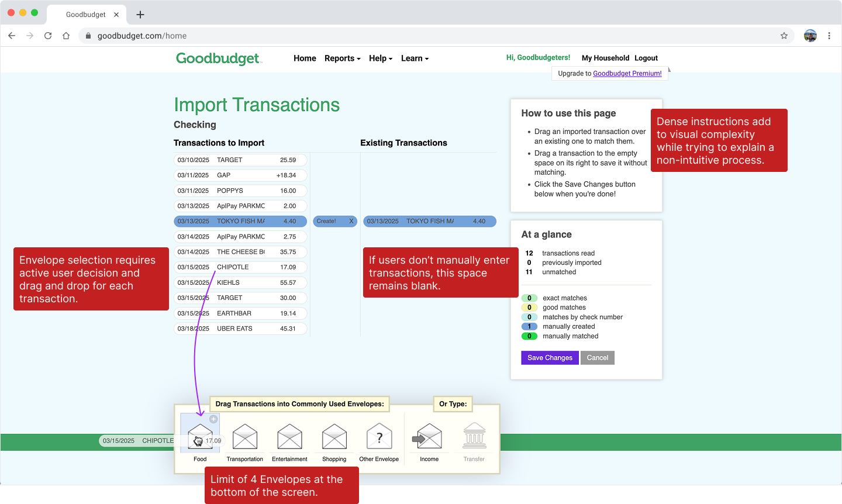Screen dimensions: 842x504
Task: Choose the Income type icon
Action: point(427,437)
